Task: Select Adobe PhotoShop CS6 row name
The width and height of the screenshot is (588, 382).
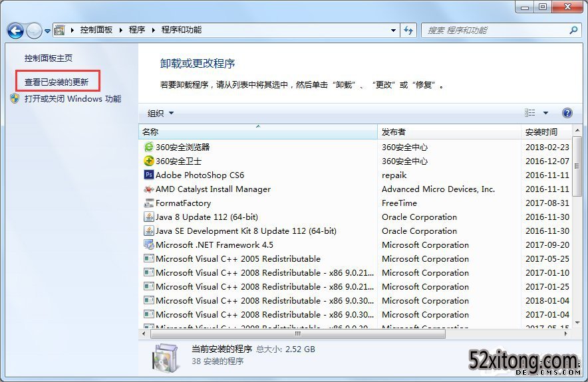Action: coord(200,175)
